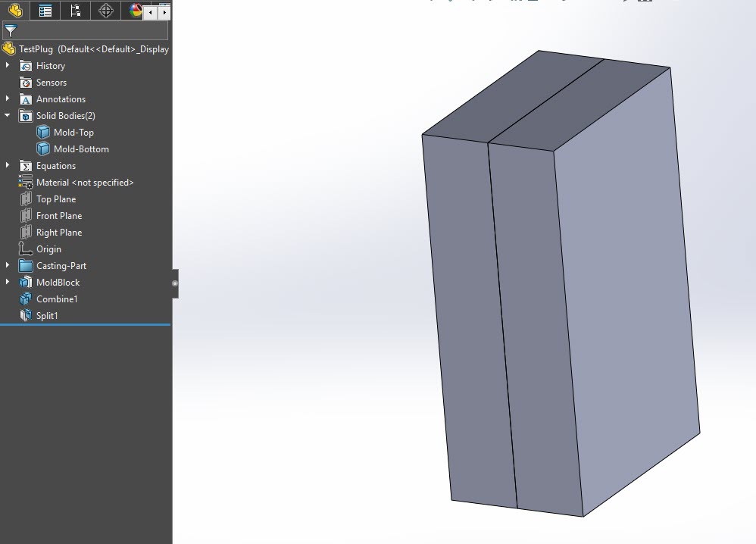Select the Equations text label
The image size is (756, 544).
coord(56,166)
